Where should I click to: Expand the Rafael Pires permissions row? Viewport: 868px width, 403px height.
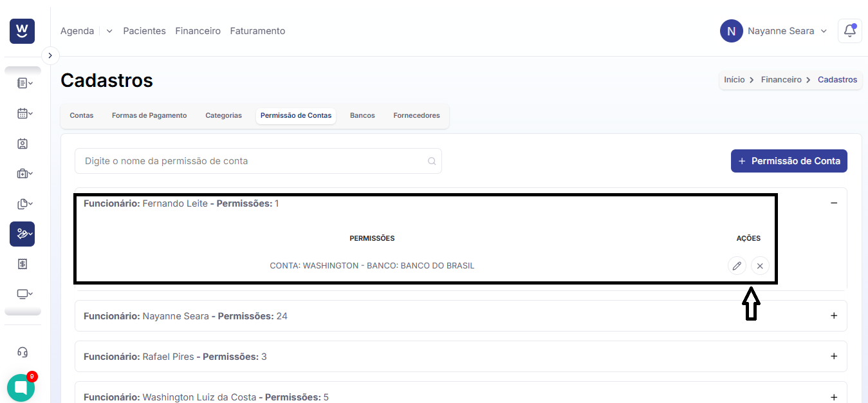pyautogui.click(x=834, y=356)
